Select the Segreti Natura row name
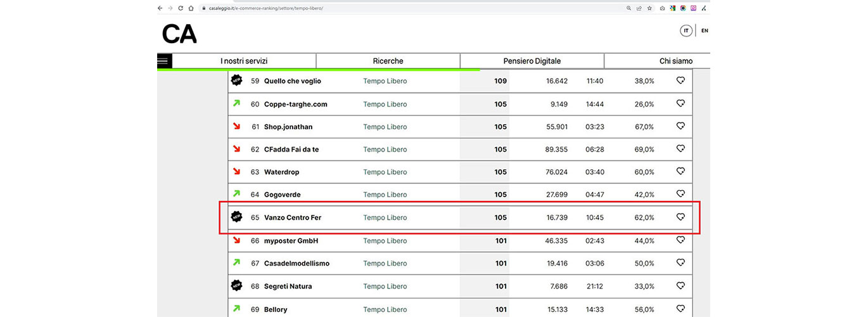The width and height of the screenshot is (868, 317). [x=288, y=287]
